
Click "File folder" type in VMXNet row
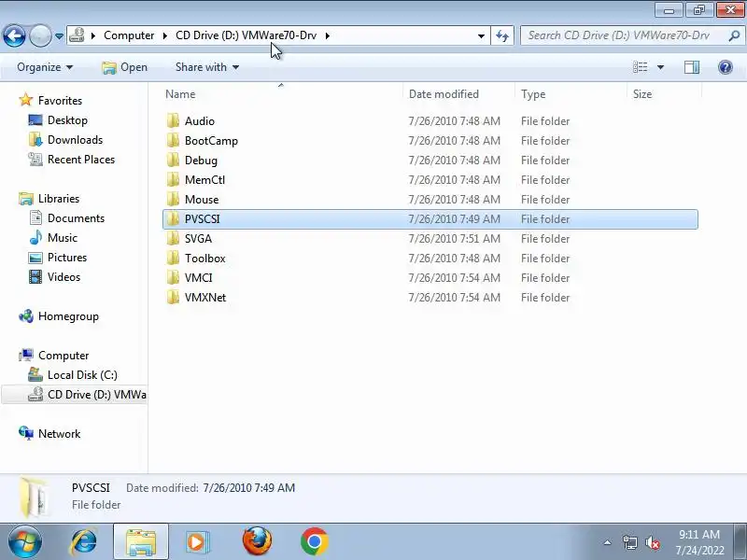pyautogui.click(x=545, y=297)
